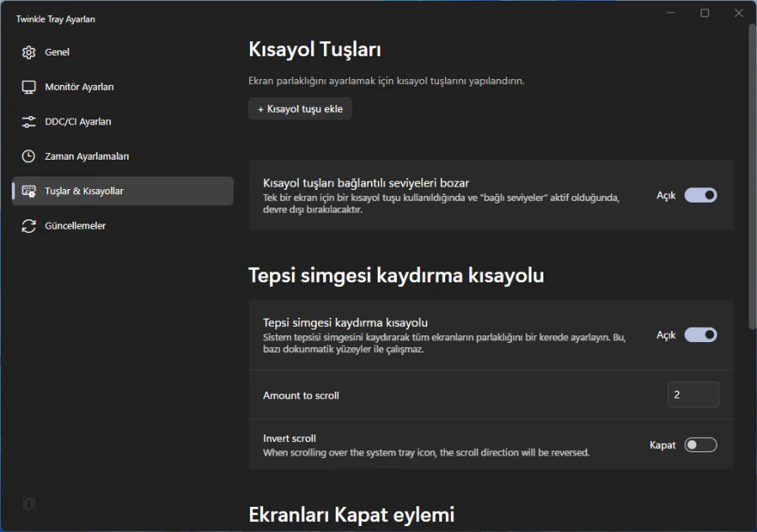This screenshot has height=532, width=757.
Task: Enable the Invert scroll toggle
Action: tap(701, 445)
